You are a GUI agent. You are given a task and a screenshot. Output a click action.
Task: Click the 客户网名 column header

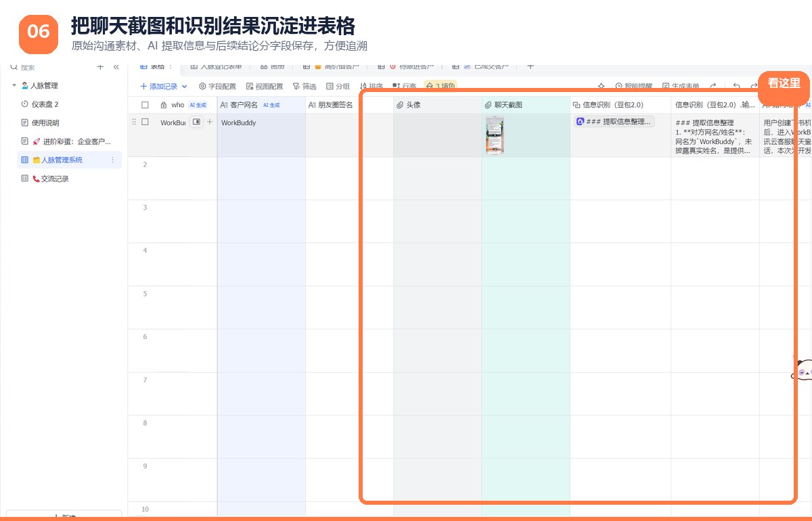(244, 105)
